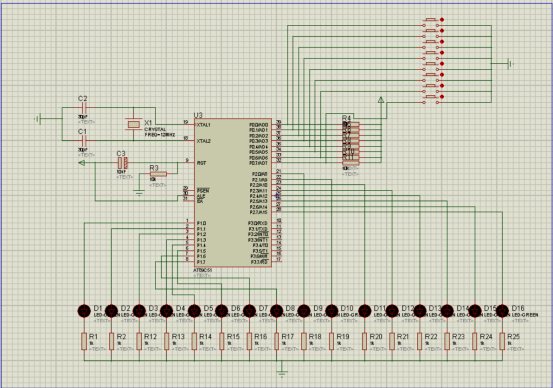The width and height of the screenshot is (553, 388).
Task: Pick LED D13
Action: click(x=420, y=311)
